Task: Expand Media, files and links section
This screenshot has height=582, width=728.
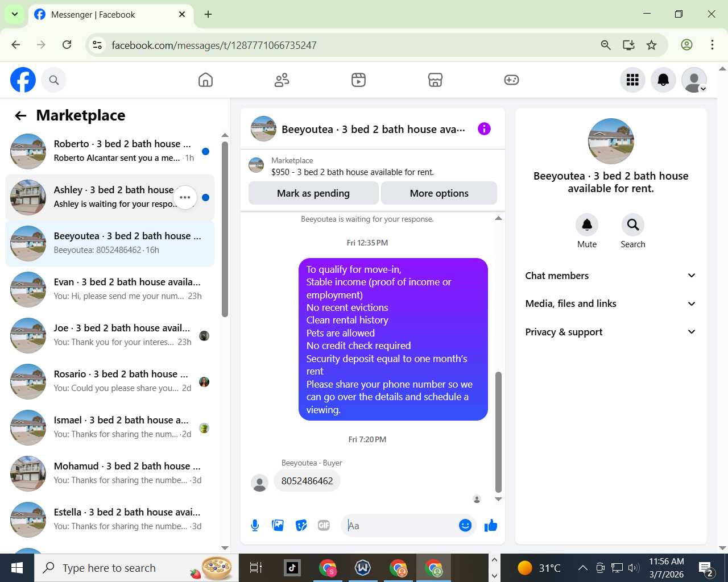Action: [x=611, y=304]
